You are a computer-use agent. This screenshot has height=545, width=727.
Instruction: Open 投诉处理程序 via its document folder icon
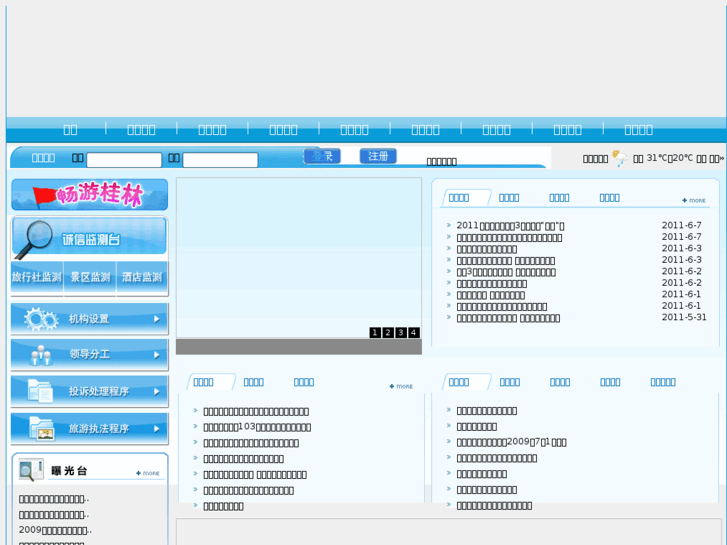coord(40,391)
